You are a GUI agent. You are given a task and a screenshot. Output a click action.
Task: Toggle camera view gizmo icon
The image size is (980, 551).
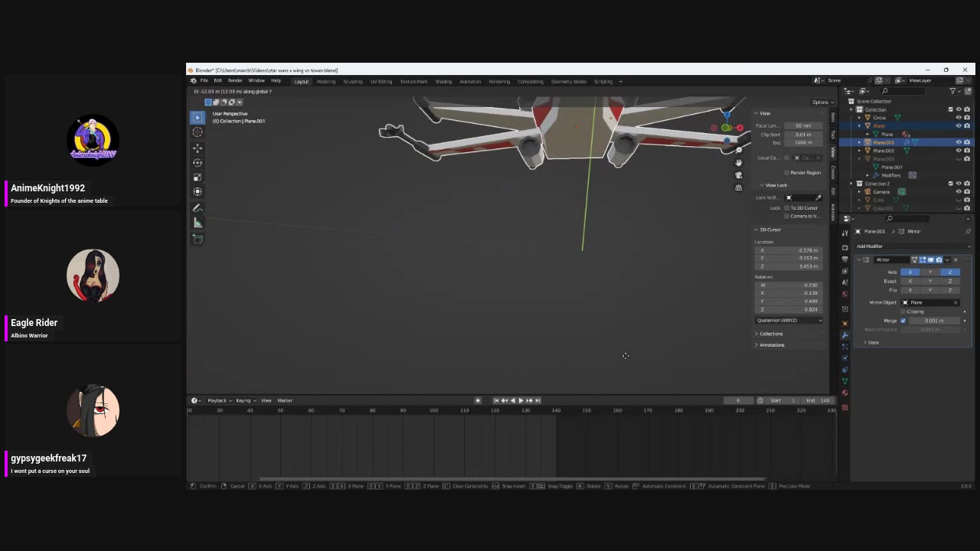(739, 175)
